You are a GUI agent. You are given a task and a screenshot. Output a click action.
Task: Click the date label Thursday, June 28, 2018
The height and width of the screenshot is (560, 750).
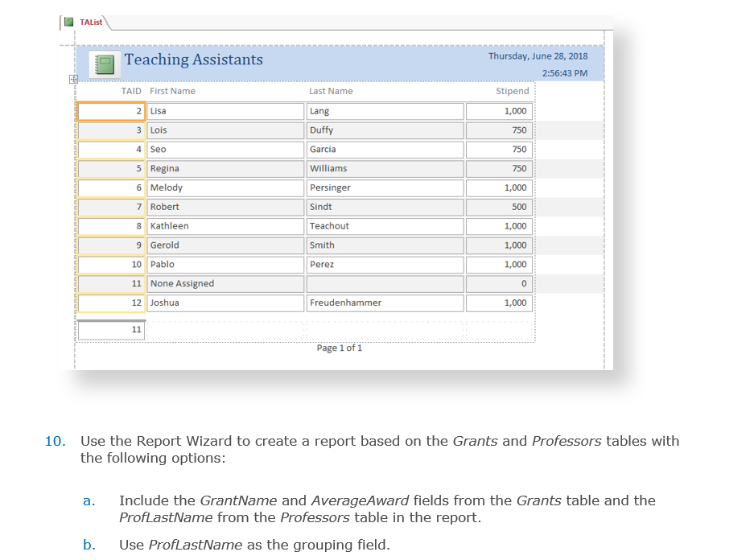tap(538, 56)
